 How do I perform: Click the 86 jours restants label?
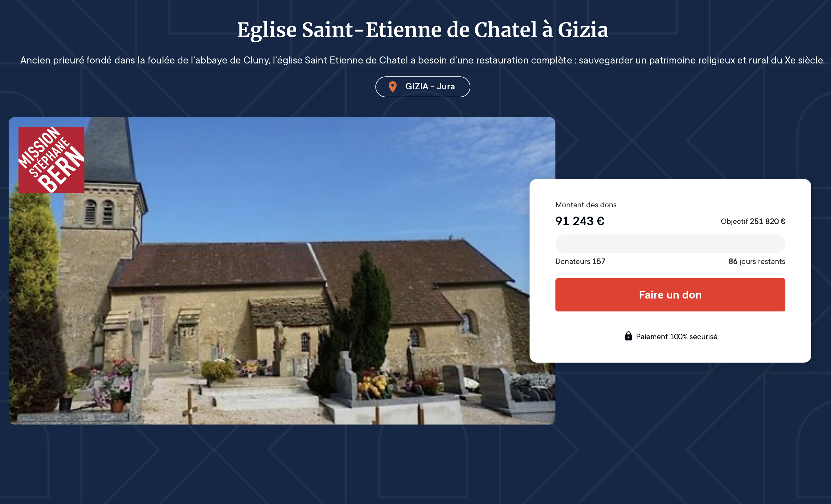757,262
